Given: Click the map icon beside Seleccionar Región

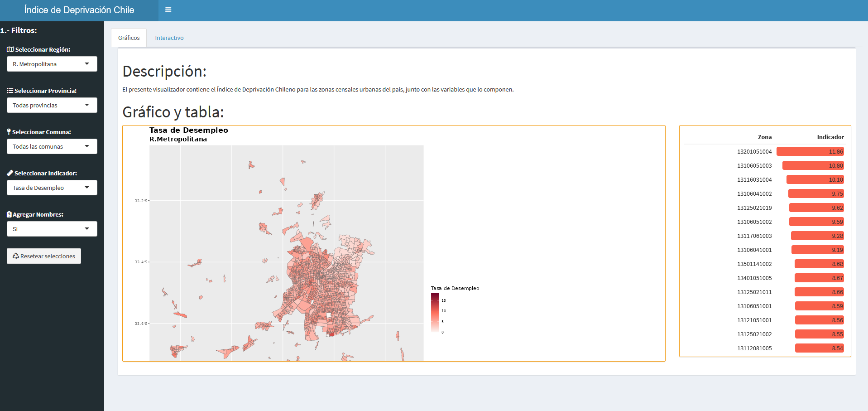Looking at the screenshot, I should [x=10, y=49].
